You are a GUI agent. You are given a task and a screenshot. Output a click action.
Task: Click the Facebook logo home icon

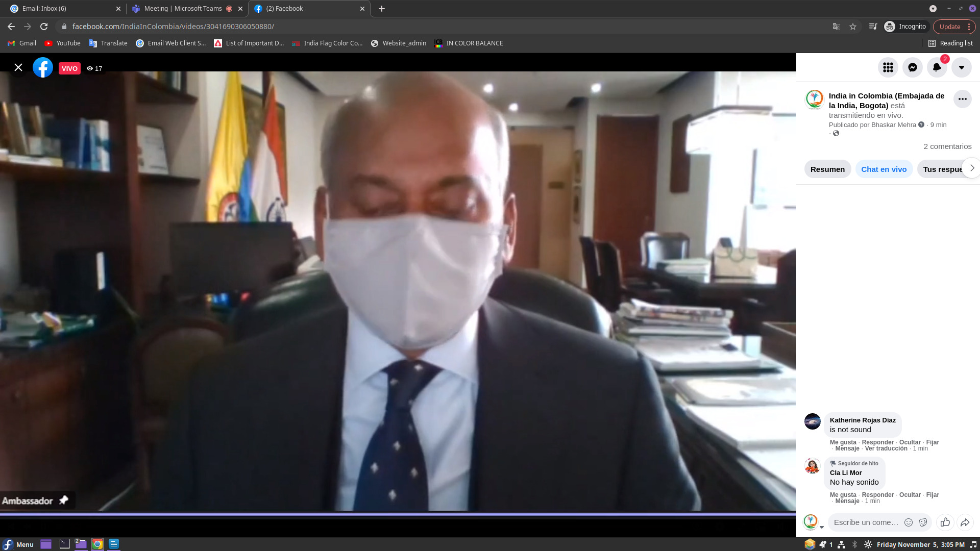43,67
